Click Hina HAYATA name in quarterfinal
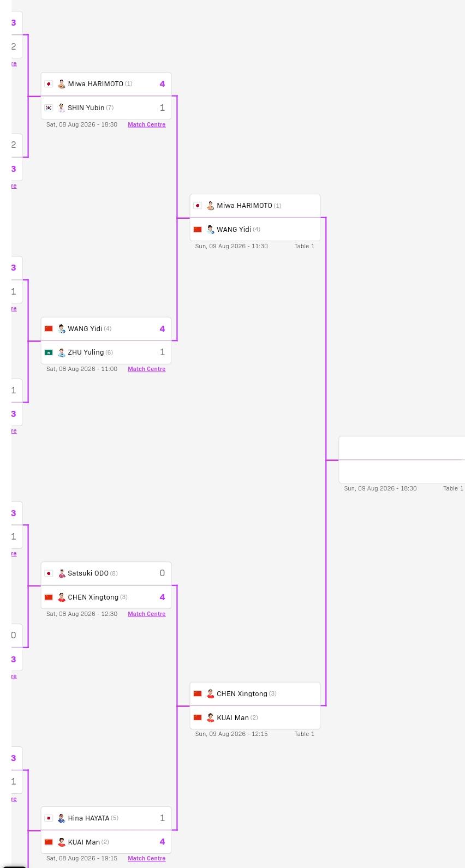Image resolution: width=465 pixels, height=868 pixels. click(88, 818)
